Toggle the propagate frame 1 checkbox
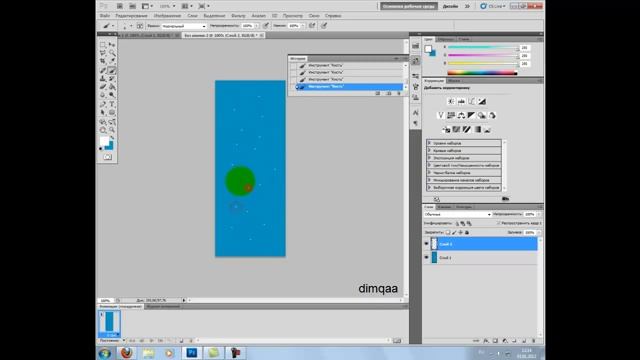This screenshot has width=640, height=360. click(x=498, y=223)
